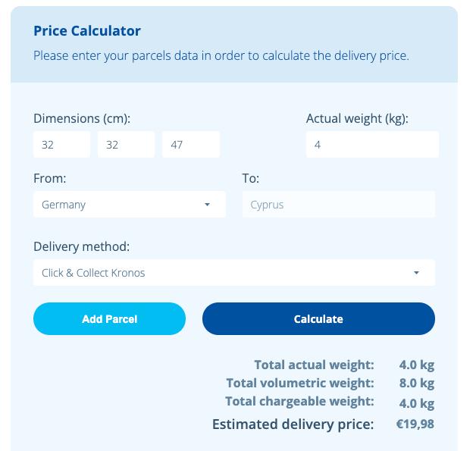Click the Actual weight (kg) label

[357, 118]
